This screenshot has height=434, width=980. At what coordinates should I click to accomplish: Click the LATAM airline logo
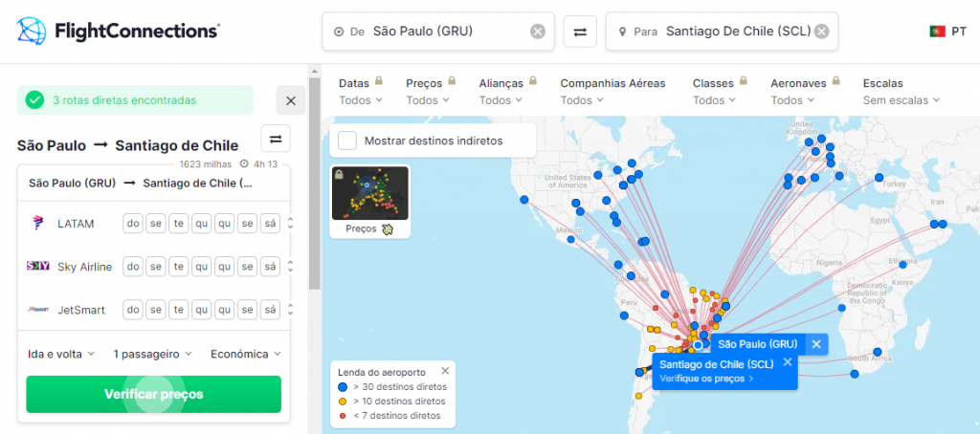pyautogui.click(x=38, y=223)
